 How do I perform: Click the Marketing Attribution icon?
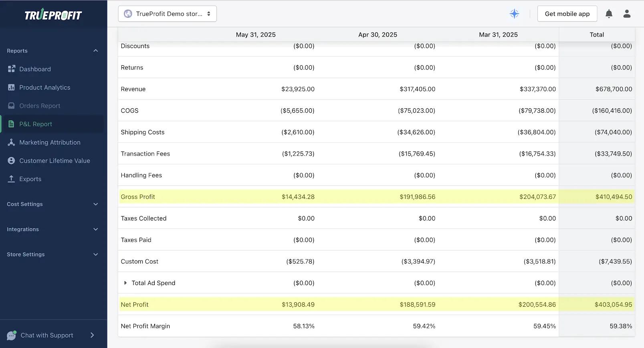[x=11, y=142]
